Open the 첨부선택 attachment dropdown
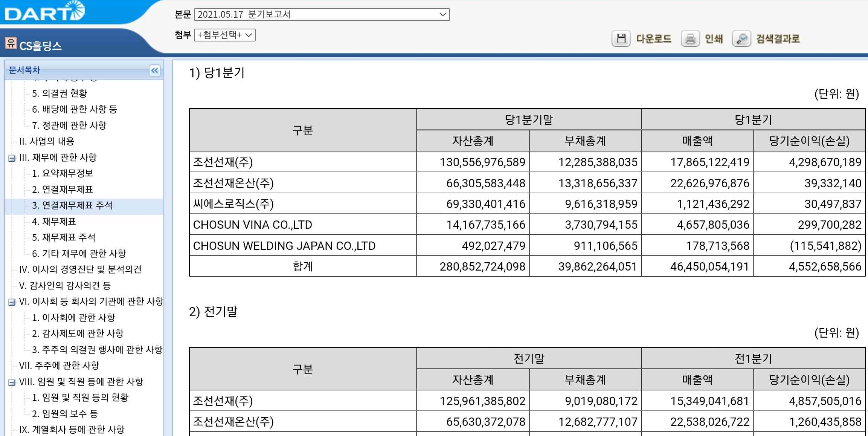868x436 pixels. 224,35
